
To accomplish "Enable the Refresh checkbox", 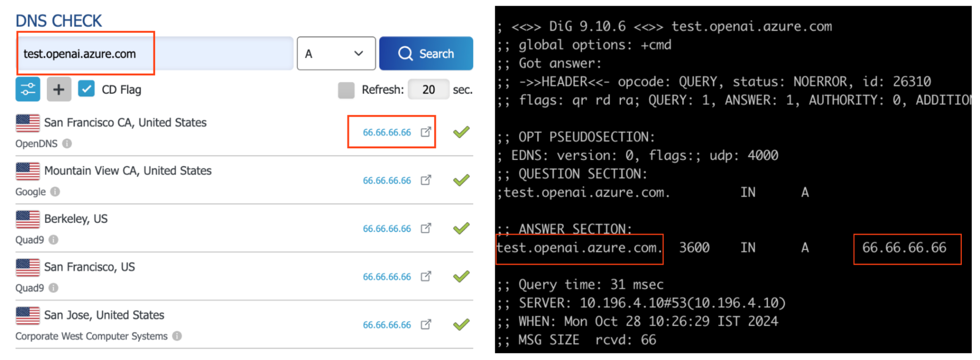I will (346, 90).
